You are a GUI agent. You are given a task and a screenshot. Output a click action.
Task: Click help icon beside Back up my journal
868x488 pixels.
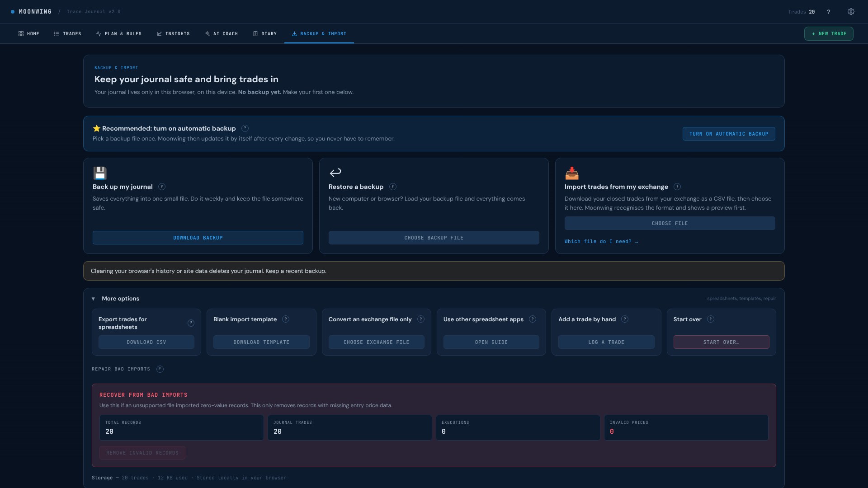tap(162, 187)
